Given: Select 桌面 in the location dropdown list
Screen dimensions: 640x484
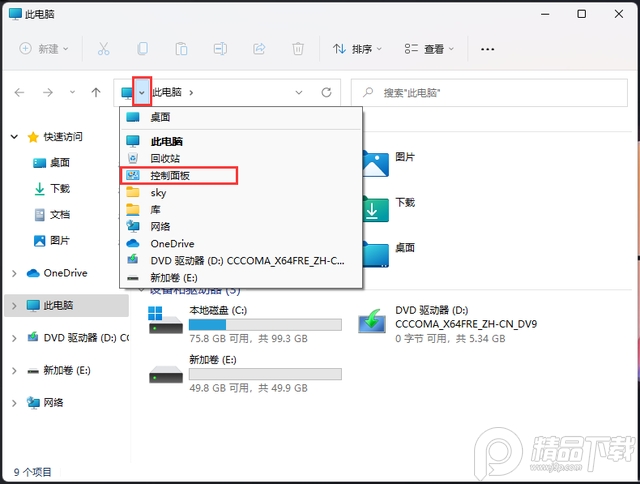Looking at the screenshot, I should [x=241, y=118].
